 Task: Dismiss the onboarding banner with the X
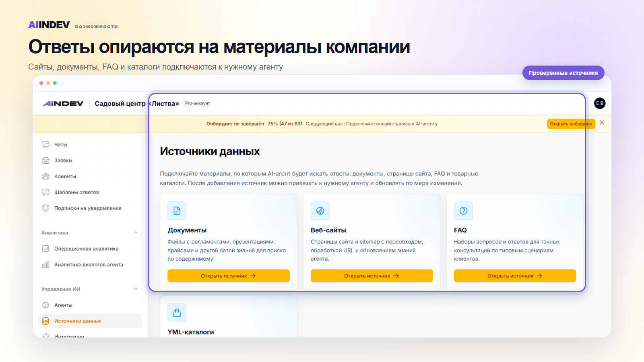coord(602,123)
